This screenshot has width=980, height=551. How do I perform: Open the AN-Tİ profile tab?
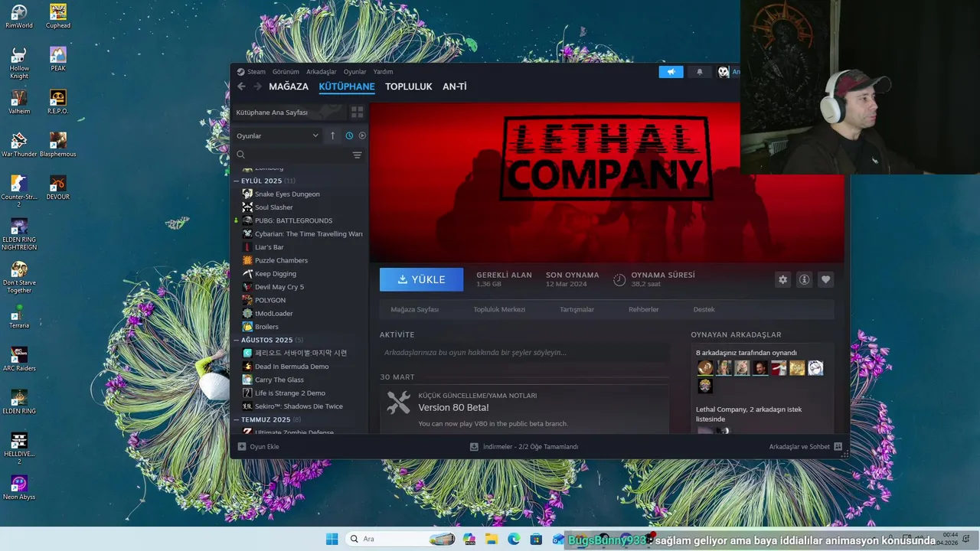point(455,86)
